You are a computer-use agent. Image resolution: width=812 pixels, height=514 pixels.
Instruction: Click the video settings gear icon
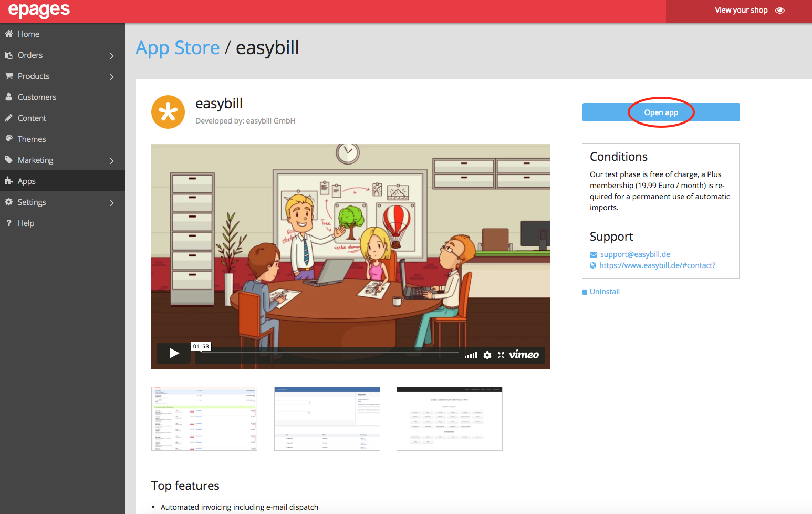point(487,355)
